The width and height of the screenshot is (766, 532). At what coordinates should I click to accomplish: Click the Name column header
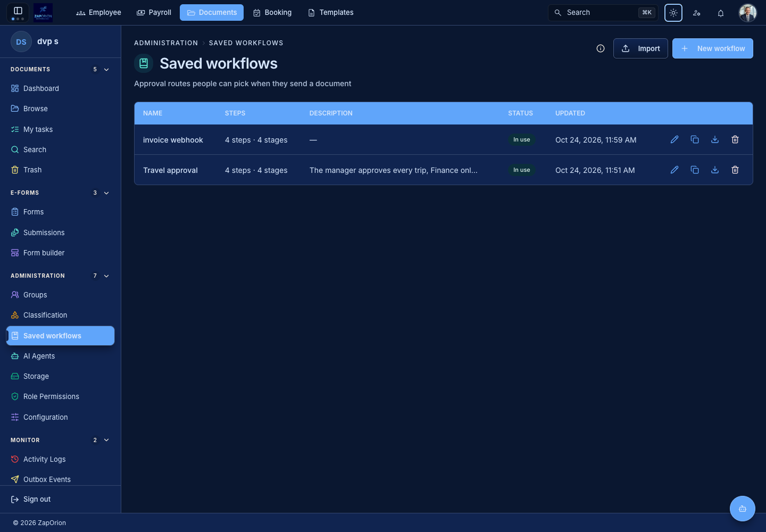[153, 113]
